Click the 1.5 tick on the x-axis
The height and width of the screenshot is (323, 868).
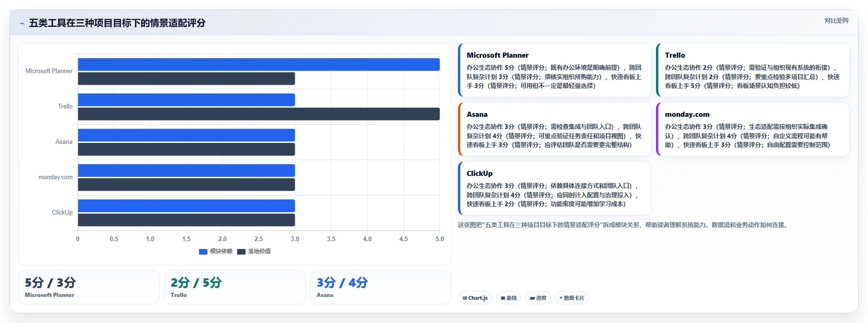[186, 239]
